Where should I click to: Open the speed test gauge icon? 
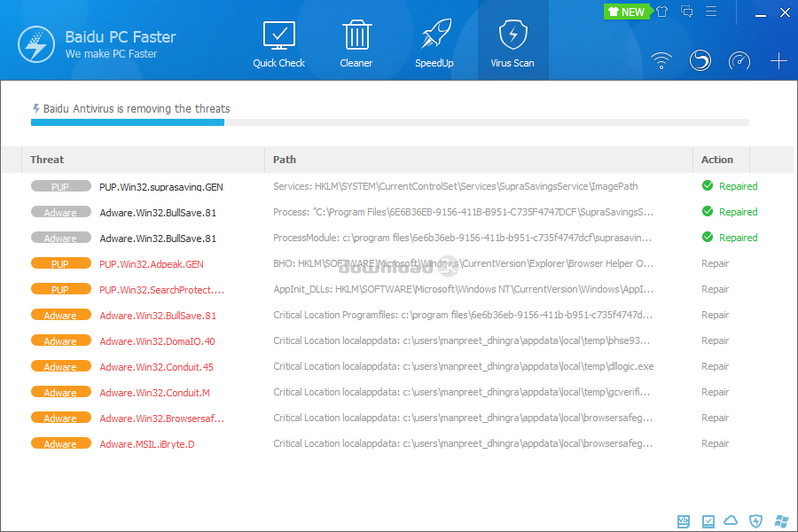(x=739, y=60)
